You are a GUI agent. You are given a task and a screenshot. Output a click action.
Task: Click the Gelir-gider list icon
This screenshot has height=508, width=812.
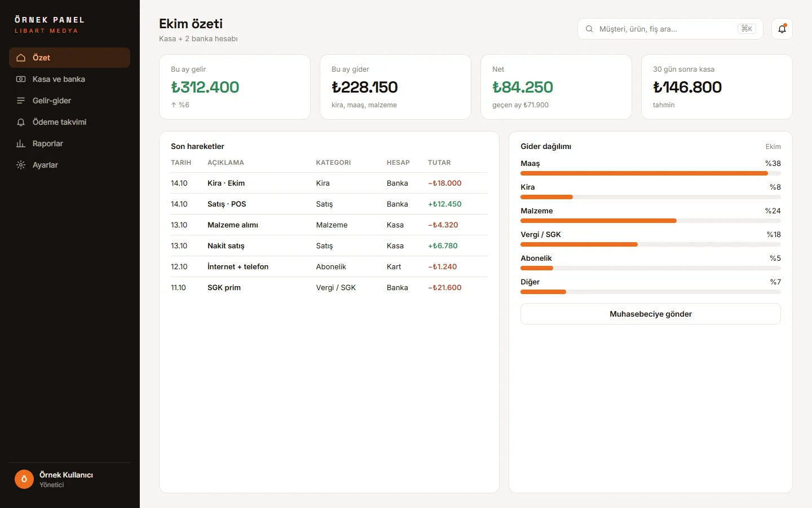[x=21, y=100]
